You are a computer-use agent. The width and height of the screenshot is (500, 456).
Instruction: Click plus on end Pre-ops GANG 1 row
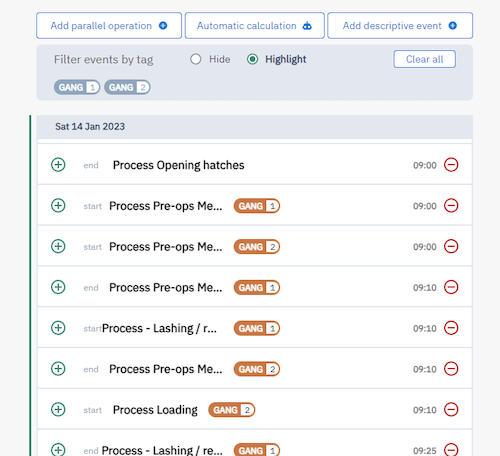pos(58,287)
